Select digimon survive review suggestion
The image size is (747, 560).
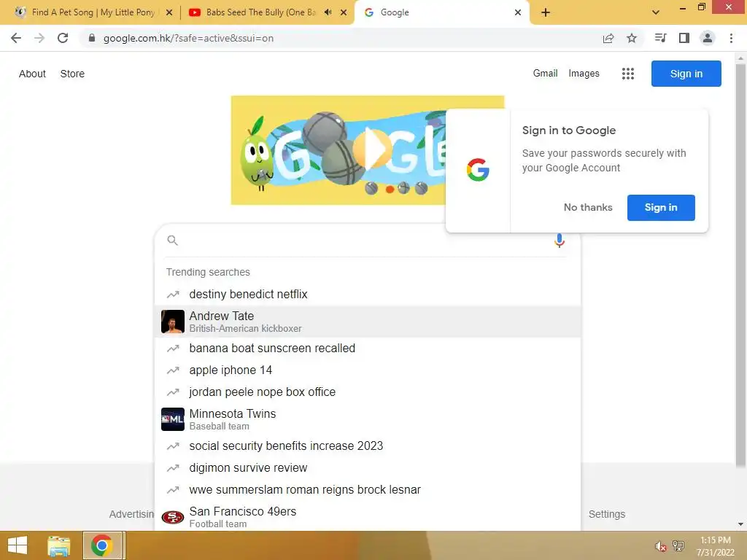368,467
